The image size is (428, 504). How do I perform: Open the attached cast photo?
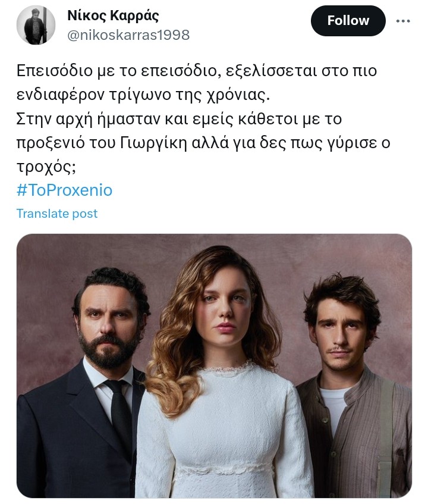[214, 366]
